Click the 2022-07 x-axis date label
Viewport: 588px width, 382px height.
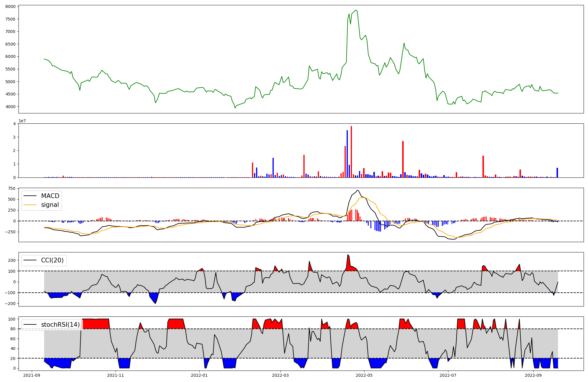pos(448,375)
